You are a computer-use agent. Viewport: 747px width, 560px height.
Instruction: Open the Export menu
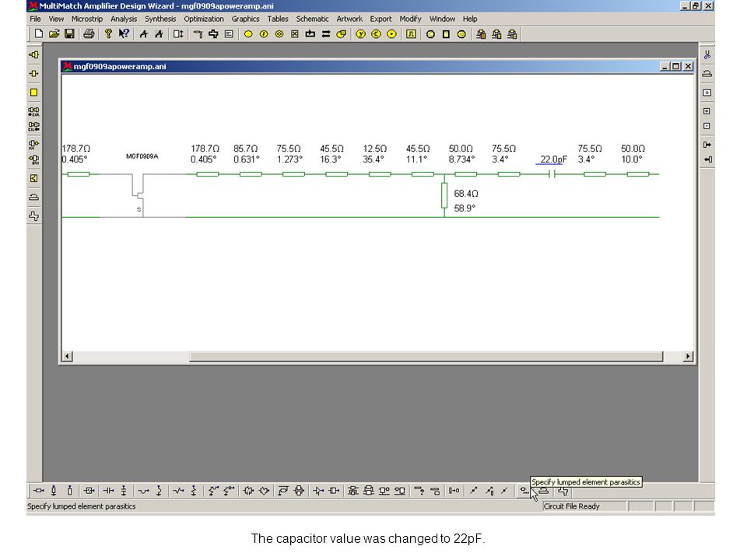point(381,19)
